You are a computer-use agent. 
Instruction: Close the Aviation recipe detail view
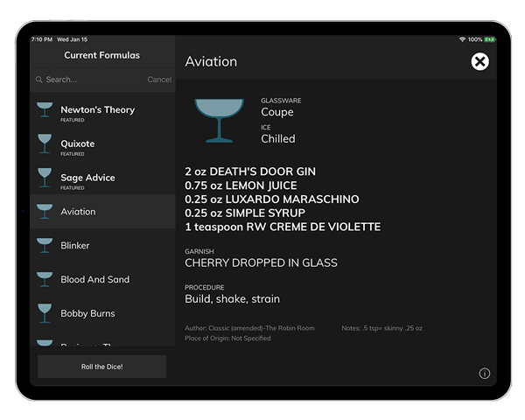(479, 61)
